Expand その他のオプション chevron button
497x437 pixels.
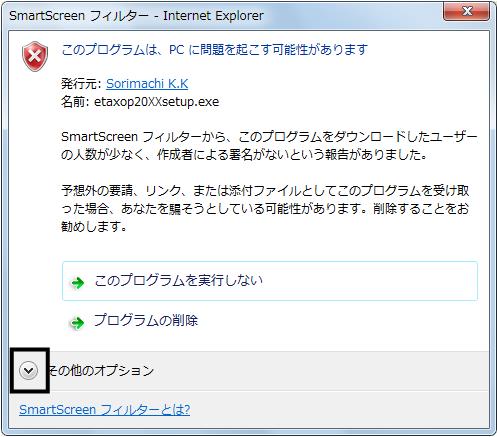coord(28,370)
